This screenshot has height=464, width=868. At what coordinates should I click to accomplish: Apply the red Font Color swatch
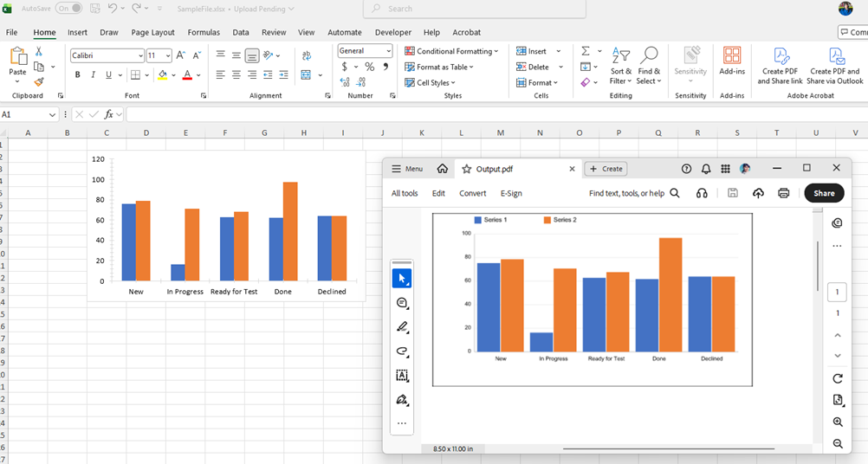187,74
